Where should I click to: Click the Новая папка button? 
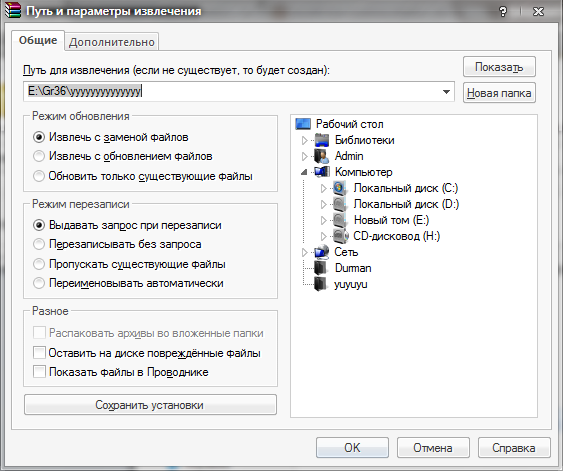tap(499, 93)
